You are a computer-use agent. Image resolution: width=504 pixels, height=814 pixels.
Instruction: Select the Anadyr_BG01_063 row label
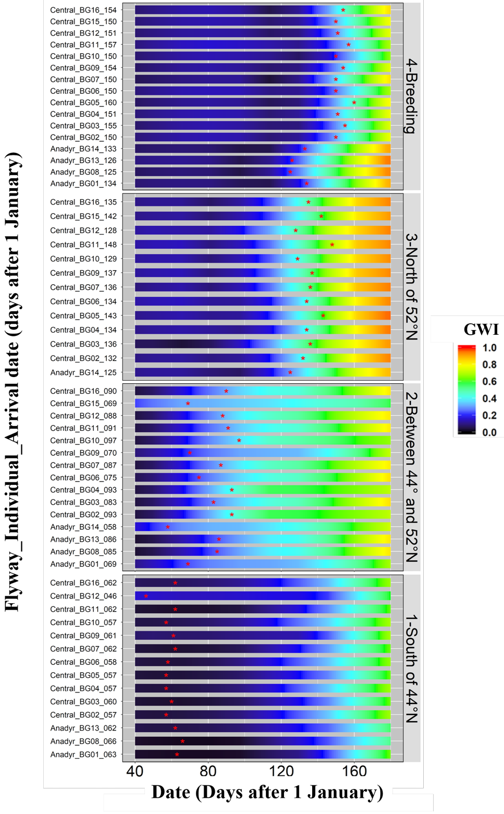tap(83, 755)
